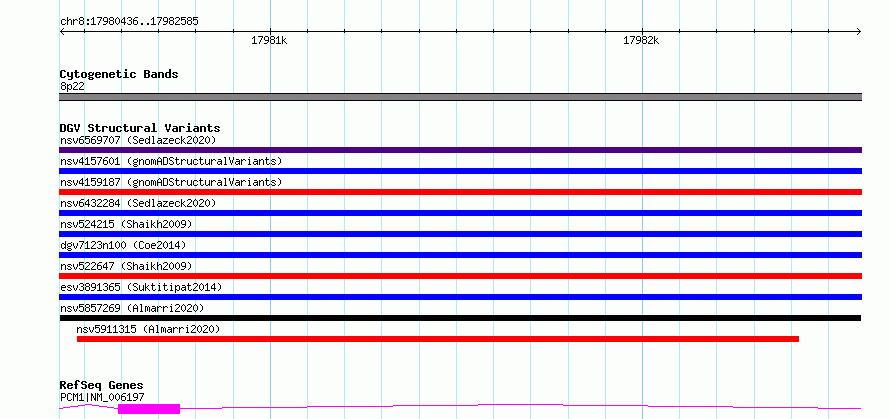
Task: Select the RefSeq Genes track heading
Action: point(101,386)
